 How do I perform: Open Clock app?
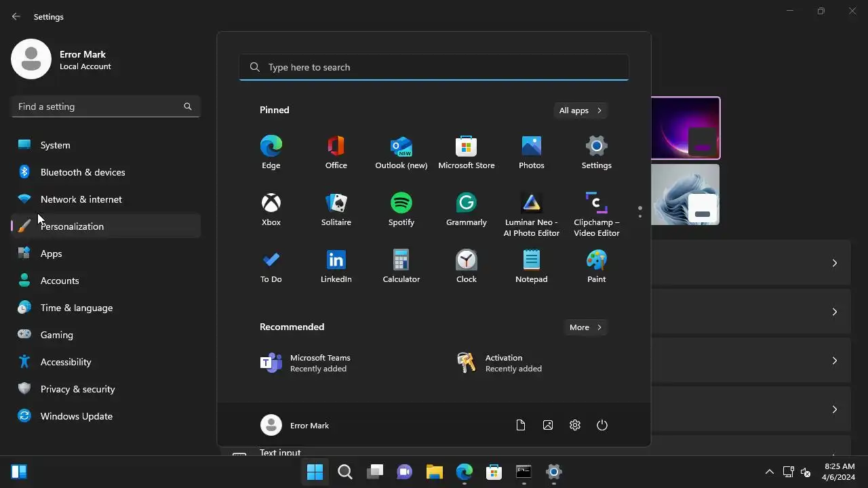[466, 266]
